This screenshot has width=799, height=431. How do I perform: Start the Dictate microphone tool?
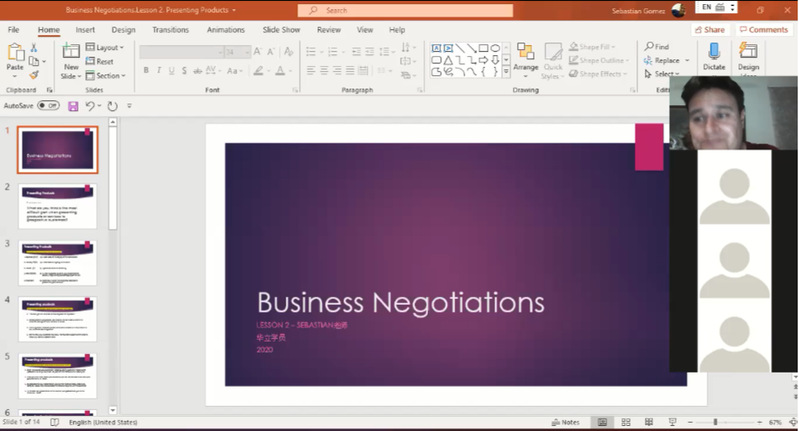[714, 56]
